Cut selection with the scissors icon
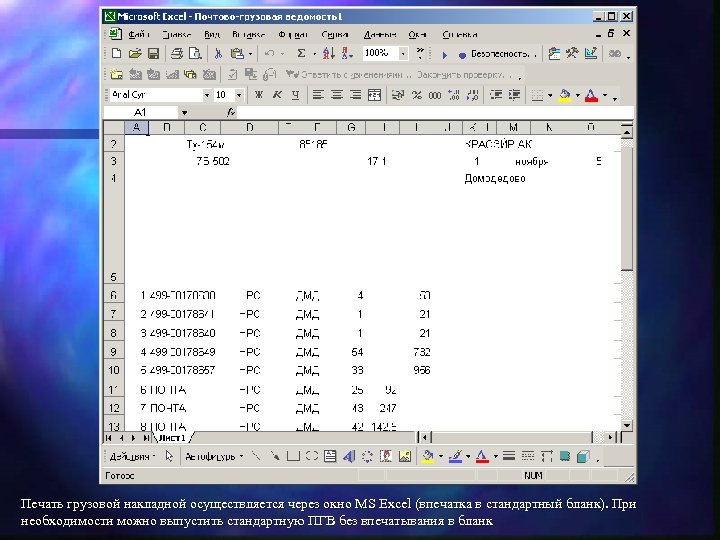720x540 pixels. coord(218,54)
